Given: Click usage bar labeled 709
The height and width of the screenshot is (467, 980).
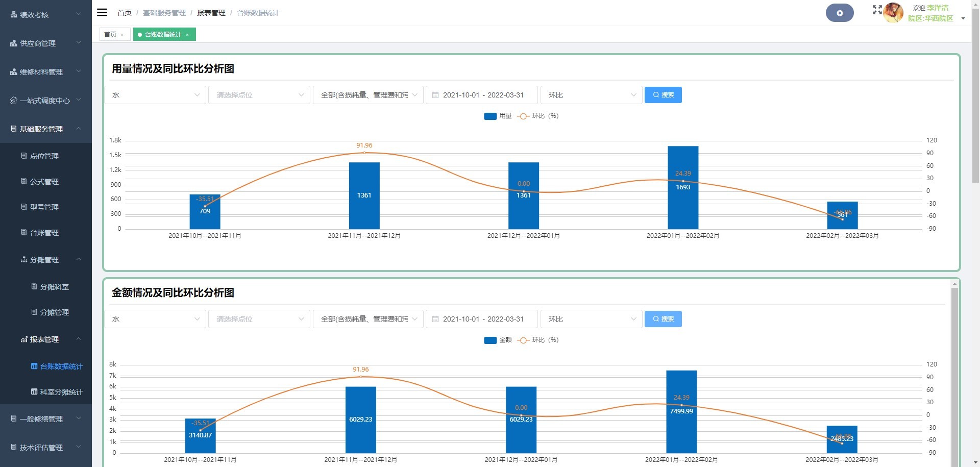Looking at the screenshot, I should point(205,211).
